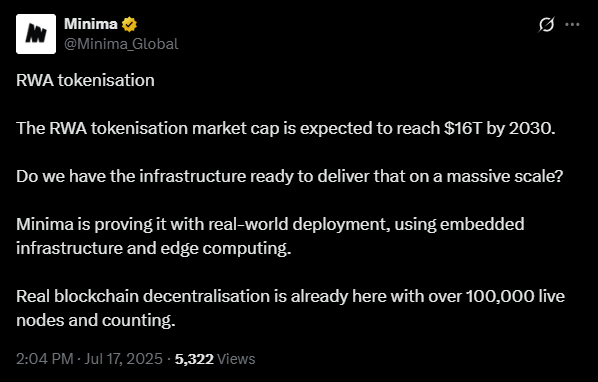Click the Jul 17, 2025 post date
598x382 pixels.
[124, 359]
